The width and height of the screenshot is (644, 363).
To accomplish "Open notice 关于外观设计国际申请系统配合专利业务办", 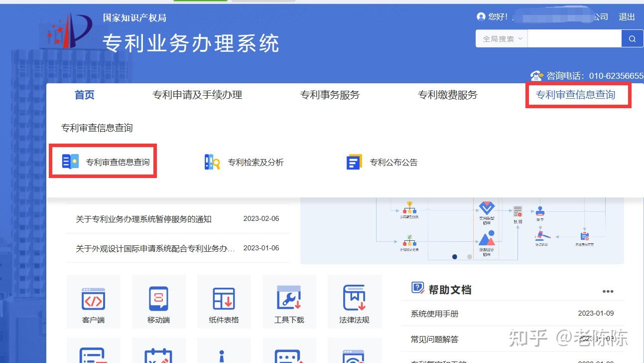I will click(x=155, y=248).
